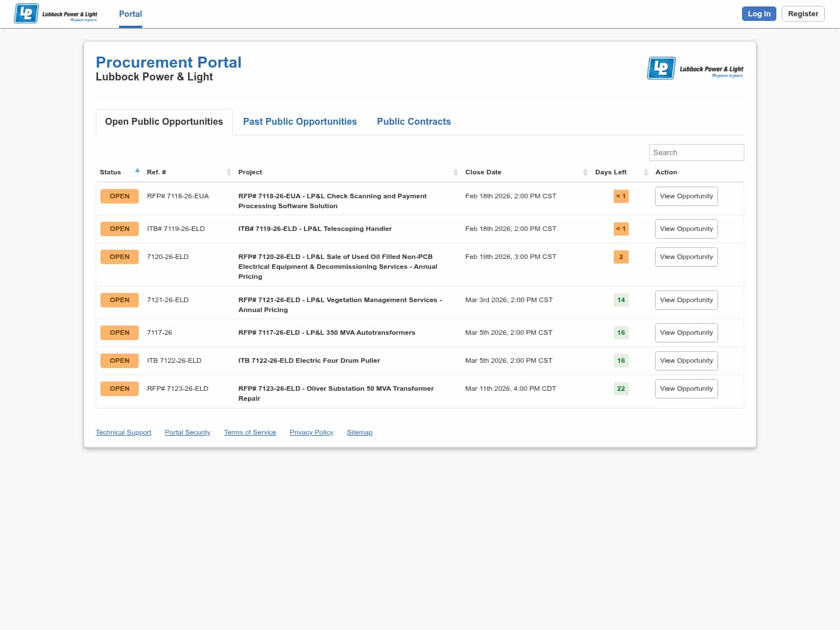
Task: Select the Open Public Opportunities tab
Action: pos(164,121)
